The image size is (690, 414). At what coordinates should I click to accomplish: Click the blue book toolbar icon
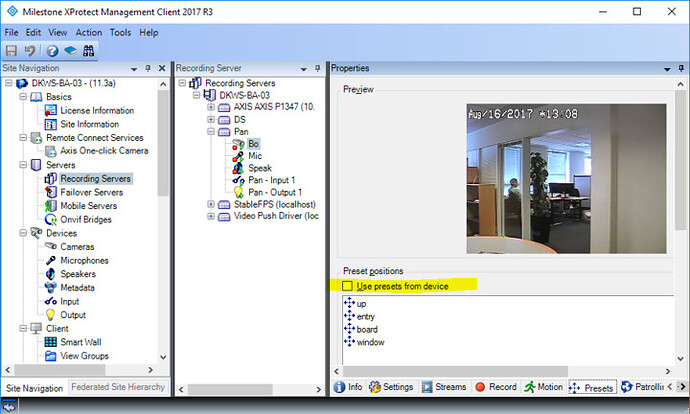pyautogui.click(x=70, y=51)
